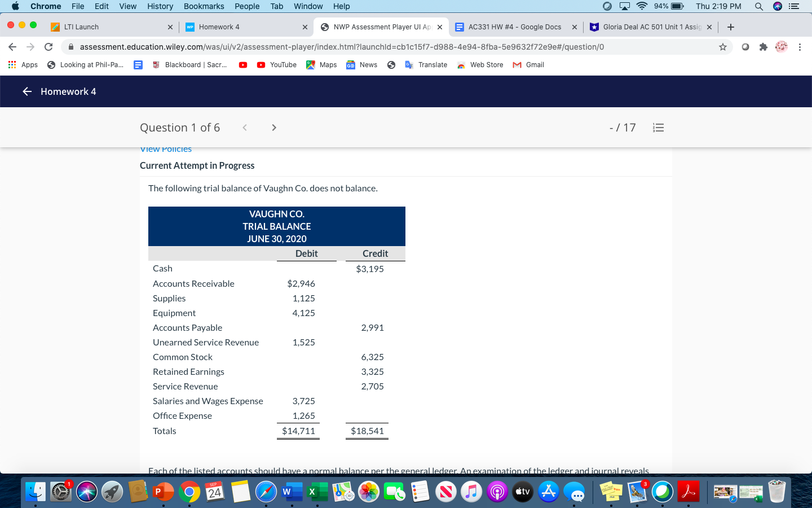Open Adobe Acrobat from the dock
Screen dimensions: 812x508
pos(687,491)
